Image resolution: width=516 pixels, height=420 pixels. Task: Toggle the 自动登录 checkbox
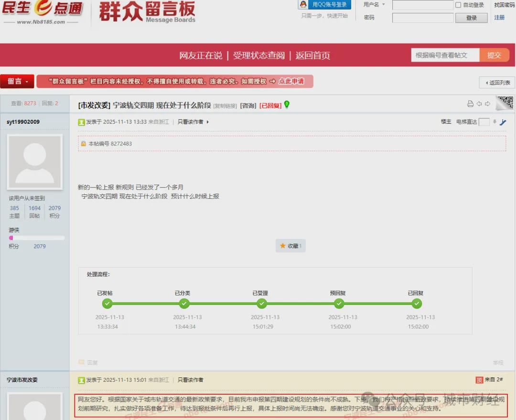coord(459,5)
